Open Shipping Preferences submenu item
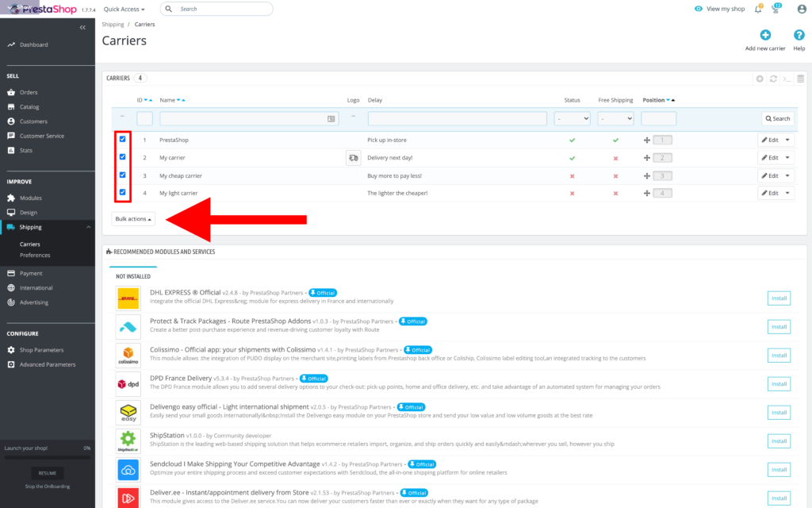Image resolution: width=812 pixels, height=508 pixels. click(x=35, y=255)
